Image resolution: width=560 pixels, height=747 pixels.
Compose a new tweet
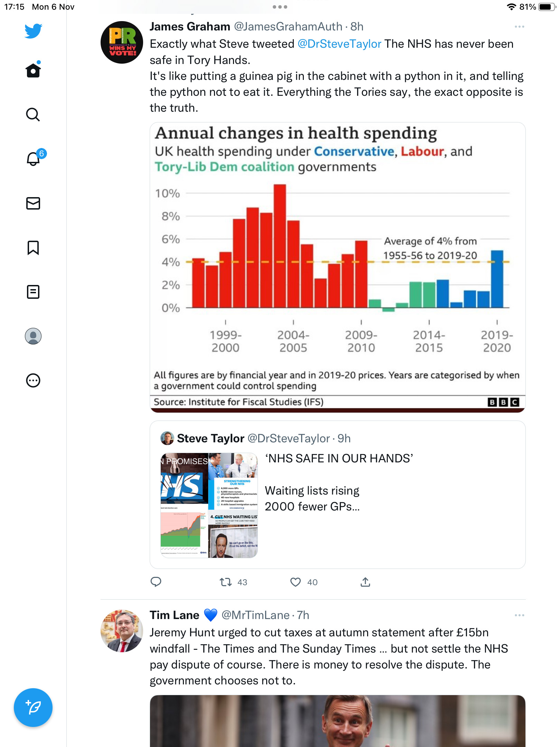33,708
